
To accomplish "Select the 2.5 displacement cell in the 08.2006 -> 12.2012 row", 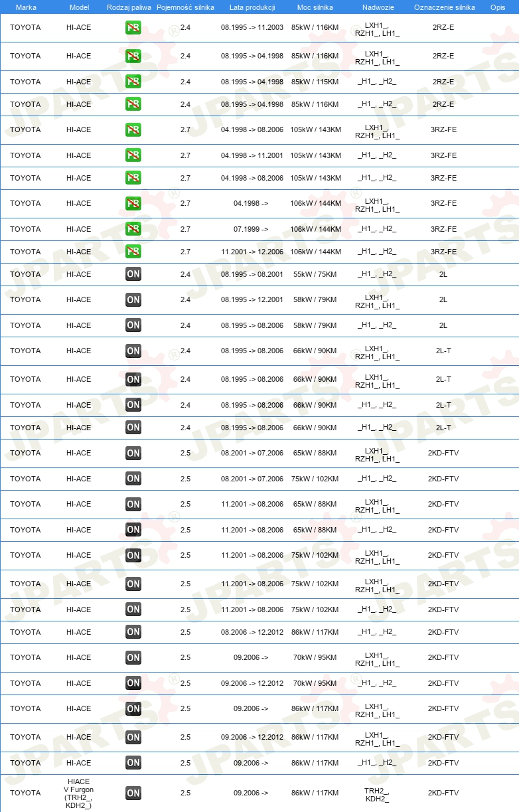I will 185,632.
